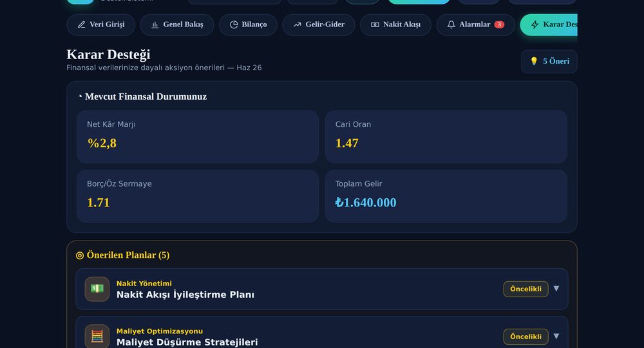The height and width of the screenshot is (348, 644).
Task: Click the Karar Desteği page title
Action: point(108,54)
